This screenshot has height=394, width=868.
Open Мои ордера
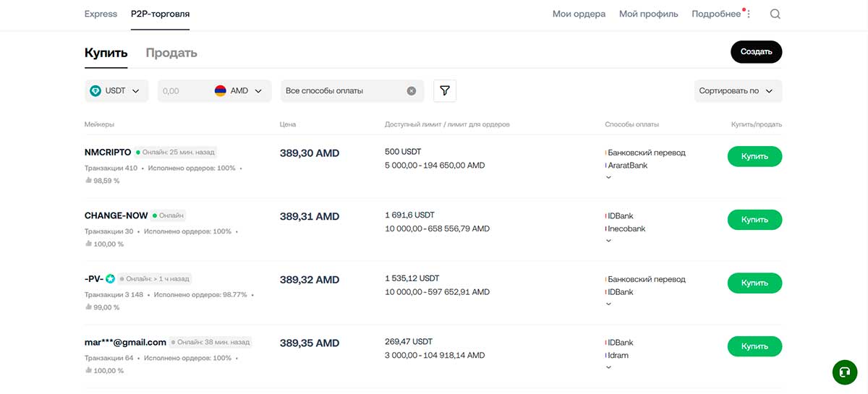[579, 14]
